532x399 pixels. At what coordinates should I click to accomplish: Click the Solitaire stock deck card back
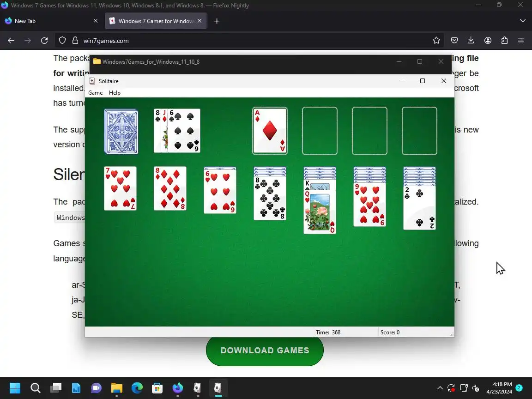[x=121, y=132]
